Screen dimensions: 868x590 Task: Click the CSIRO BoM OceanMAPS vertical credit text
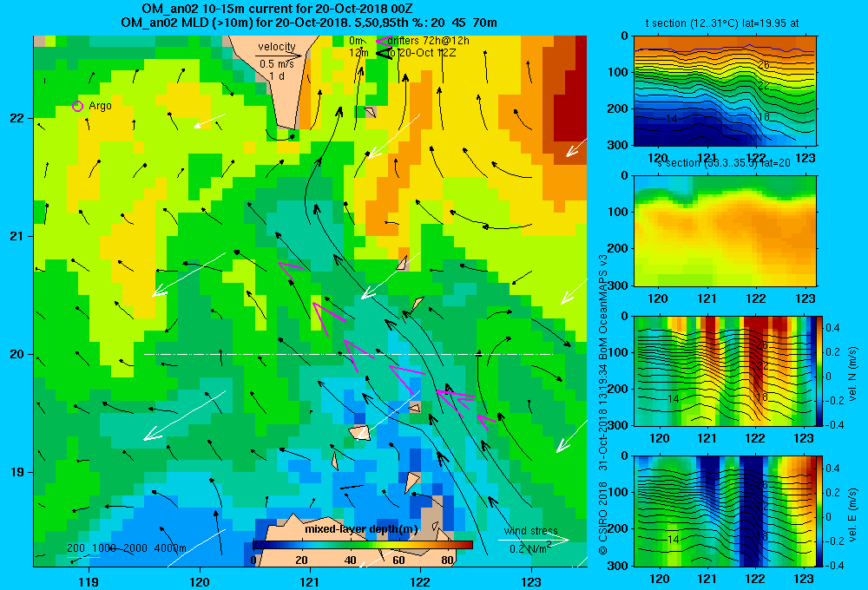click(603, 404)
